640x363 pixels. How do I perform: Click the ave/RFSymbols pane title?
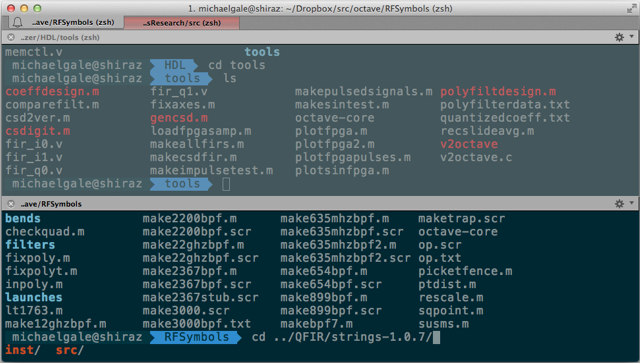(x=51, y=204)
